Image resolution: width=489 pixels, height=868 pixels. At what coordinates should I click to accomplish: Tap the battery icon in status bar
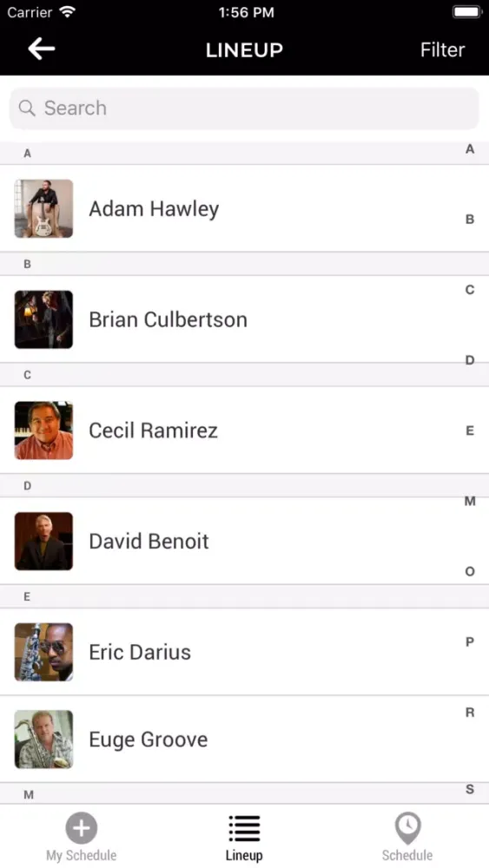(466, 11)
